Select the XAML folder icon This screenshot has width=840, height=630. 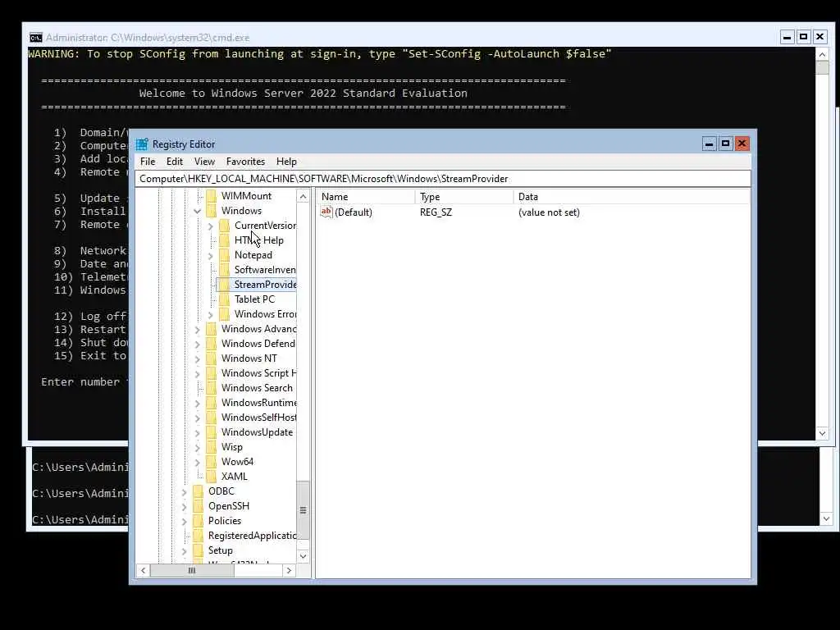[x=212, y=477]
